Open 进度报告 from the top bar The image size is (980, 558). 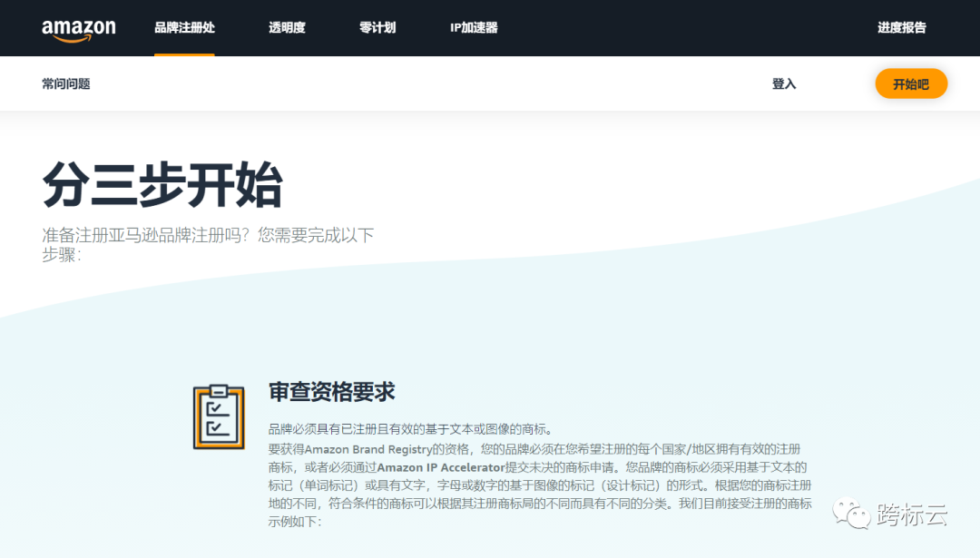tap(904, 27)
